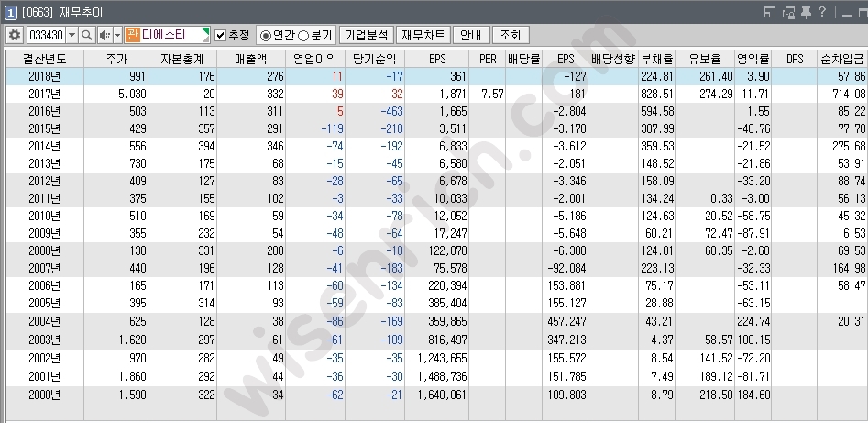This screenshot has width=868, height=423.
Task: Toggle the 추정 checkbox
Action: 221,36
